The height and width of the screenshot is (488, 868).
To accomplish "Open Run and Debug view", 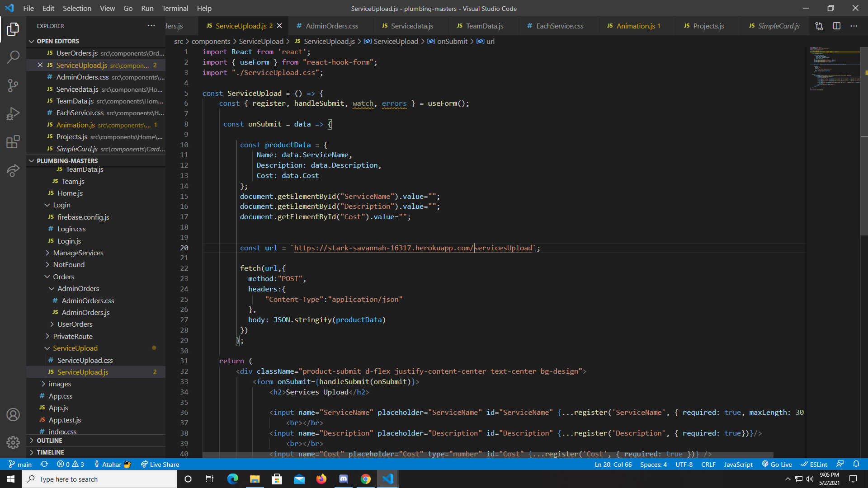I will (13, 113).
